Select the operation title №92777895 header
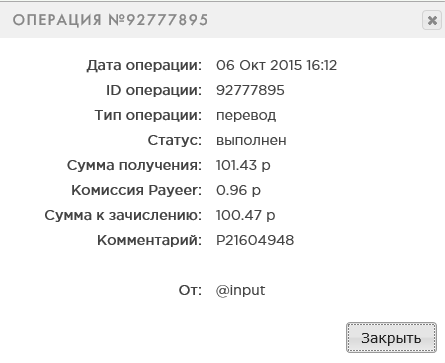 [x=110, y=20]
